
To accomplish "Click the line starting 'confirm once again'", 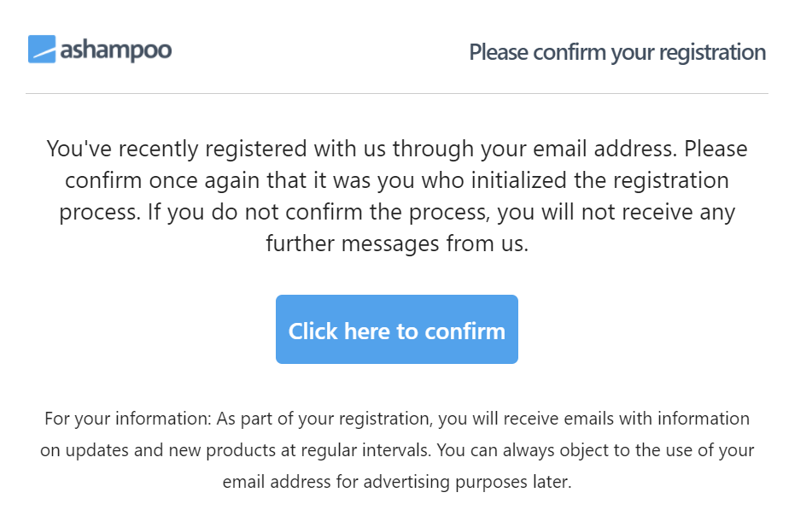I will 397,181.
